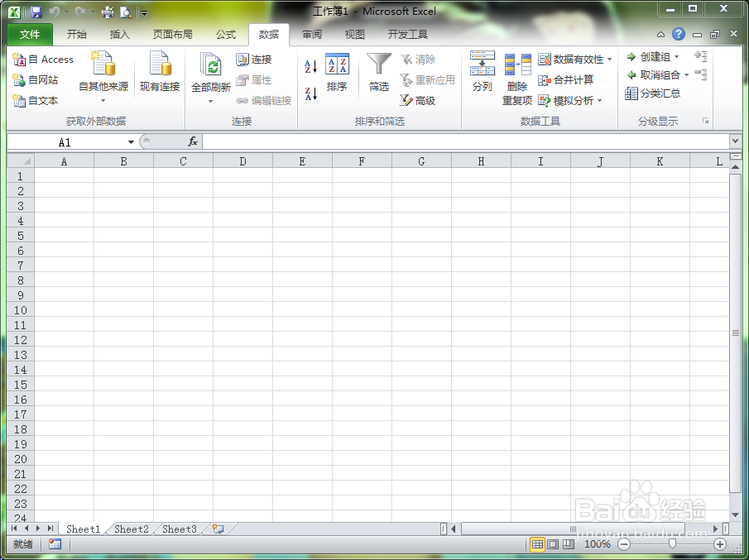Open the 文件 tab
The width and height of the screenshot is (749, 560).
[x=30, y=35]
